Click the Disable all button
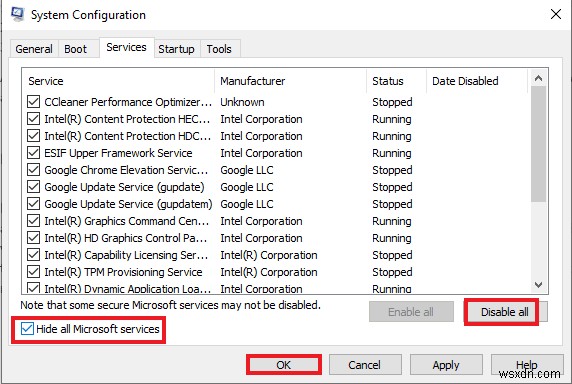This screenshot has width=572, height=384. 505,312
